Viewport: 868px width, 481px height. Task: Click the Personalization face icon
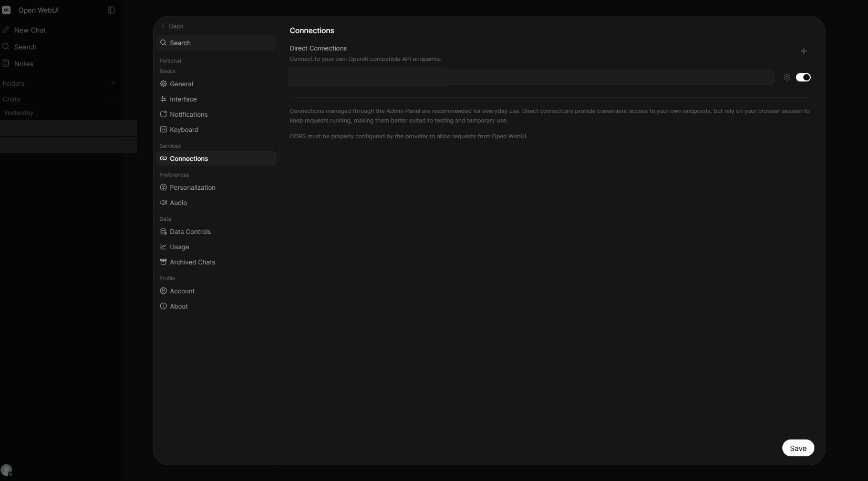163,187
